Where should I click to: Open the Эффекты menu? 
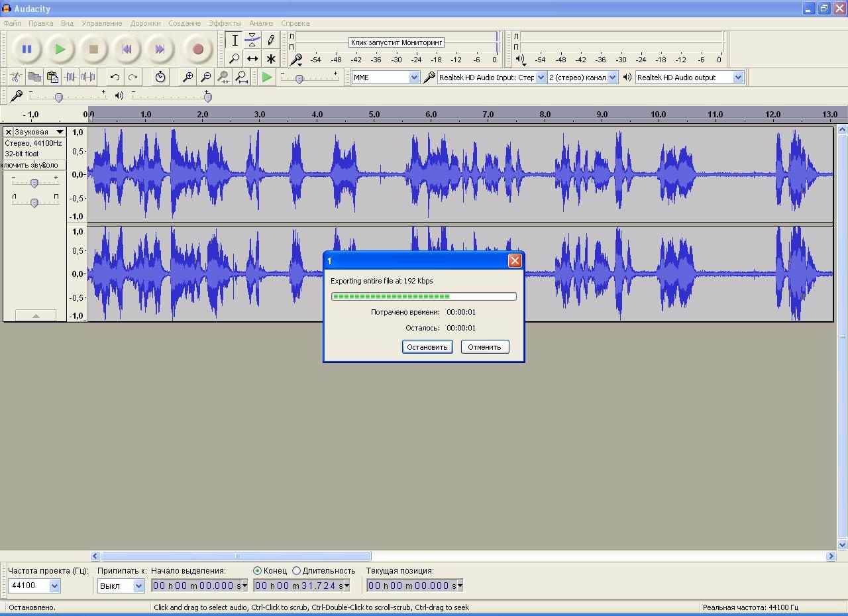(x=225, y=23)
